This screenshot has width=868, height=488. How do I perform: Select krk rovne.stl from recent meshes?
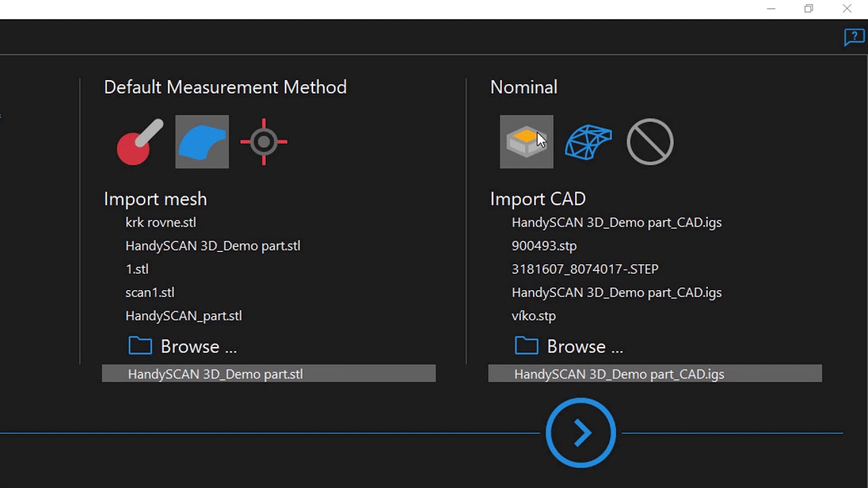point(160,222)
